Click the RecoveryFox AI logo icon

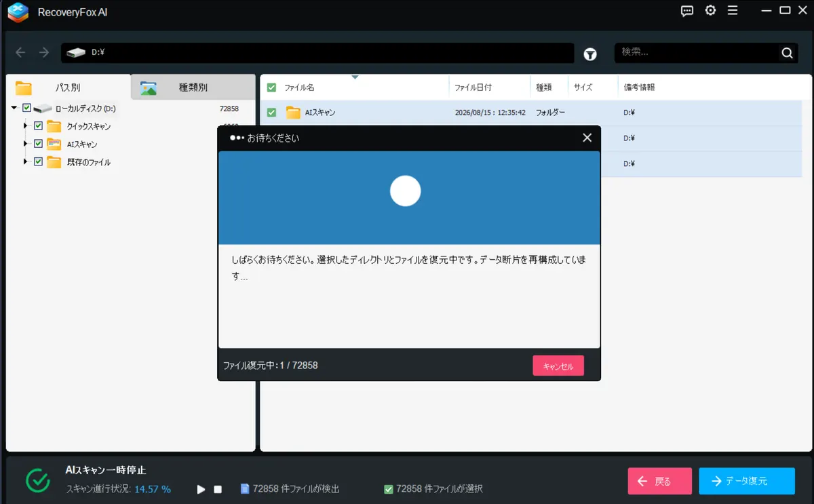click(x=18, y=12)
